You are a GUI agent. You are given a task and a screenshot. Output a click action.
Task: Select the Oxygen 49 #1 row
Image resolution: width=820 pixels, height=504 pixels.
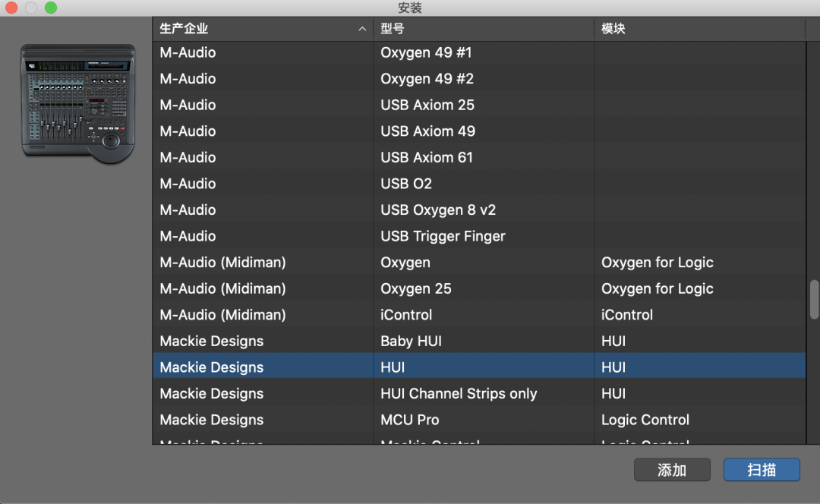click(x=479, y=52)
